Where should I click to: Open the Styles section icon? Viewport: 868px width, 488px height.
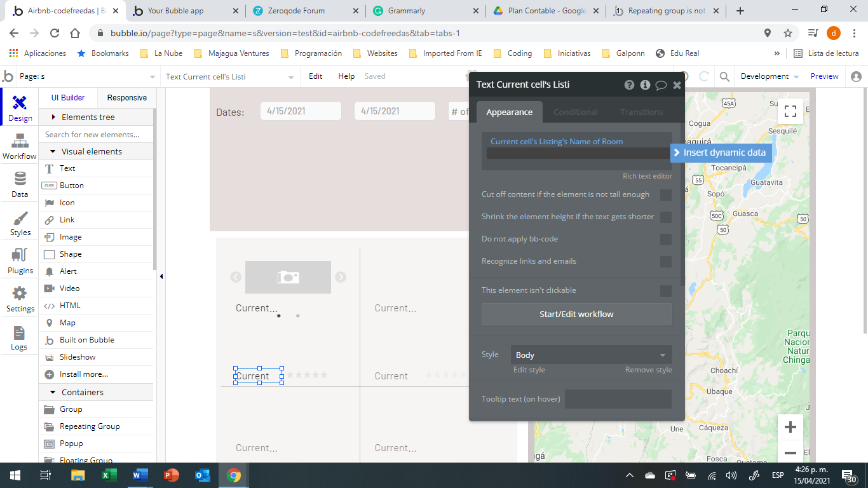click(x=20, y=223)
